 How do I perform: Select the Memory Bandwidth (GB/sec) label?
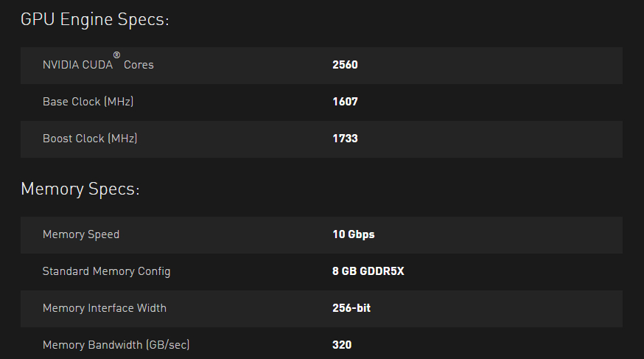[x=116, y=345]
